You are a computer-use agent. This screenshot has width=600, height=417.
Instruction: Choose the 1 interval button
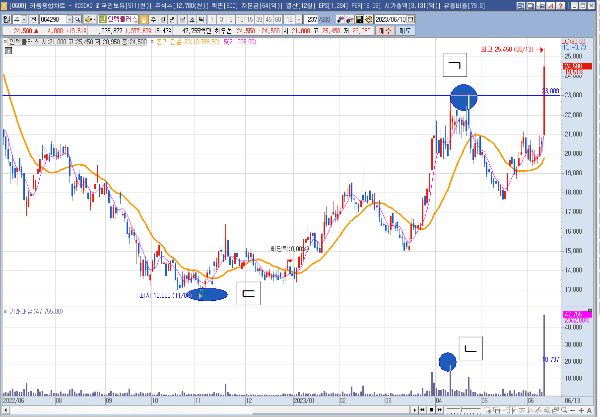click(211, 19)
